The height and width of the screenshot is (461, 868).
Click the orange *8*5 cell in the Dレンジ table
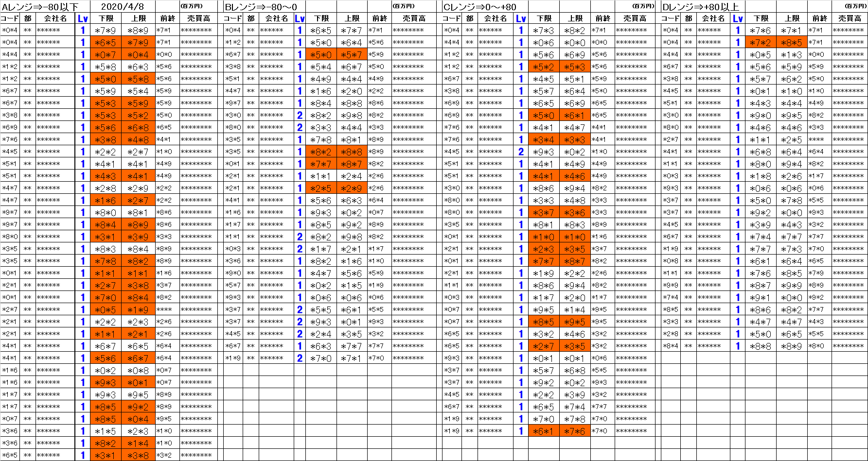(x=792, y=42)
